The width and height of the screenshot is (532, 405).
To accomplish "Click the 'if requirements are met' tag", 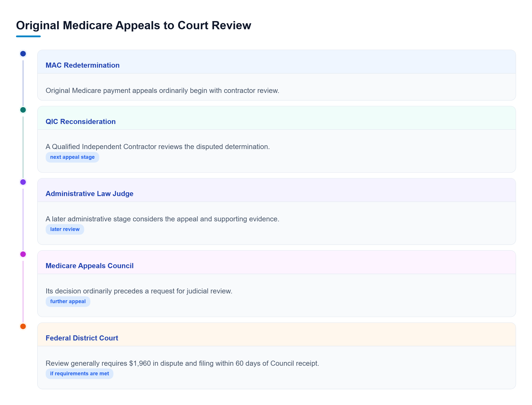I will (79, 374).
